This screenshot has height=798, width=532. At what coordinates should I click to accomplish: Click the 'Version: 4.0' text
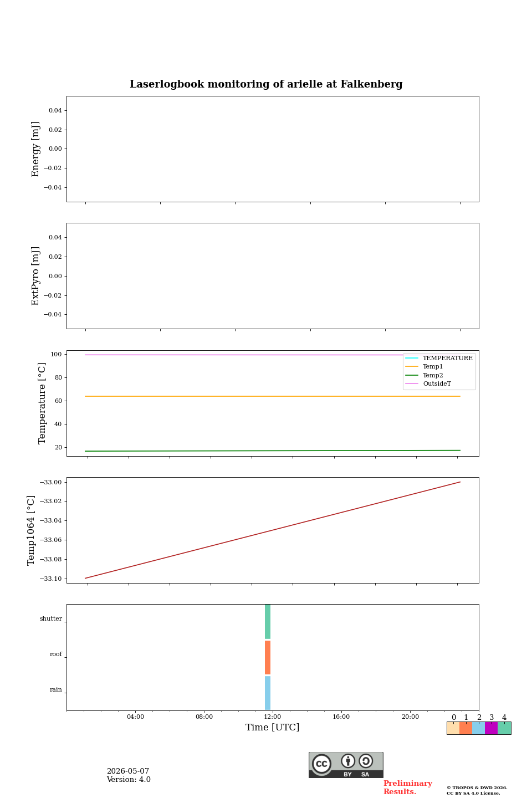[x=129, y=780]
